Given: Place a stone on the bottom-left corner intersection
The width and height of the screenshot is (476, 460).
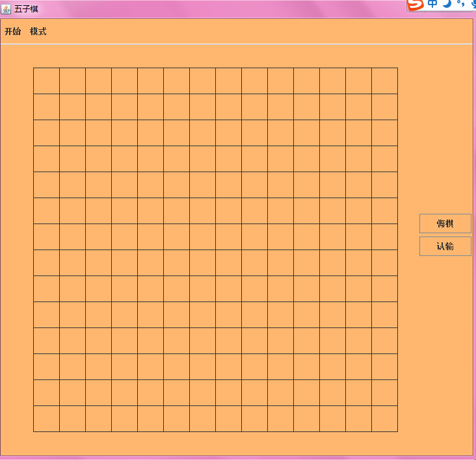Looking at the screenshot, I should pos(33,431).
